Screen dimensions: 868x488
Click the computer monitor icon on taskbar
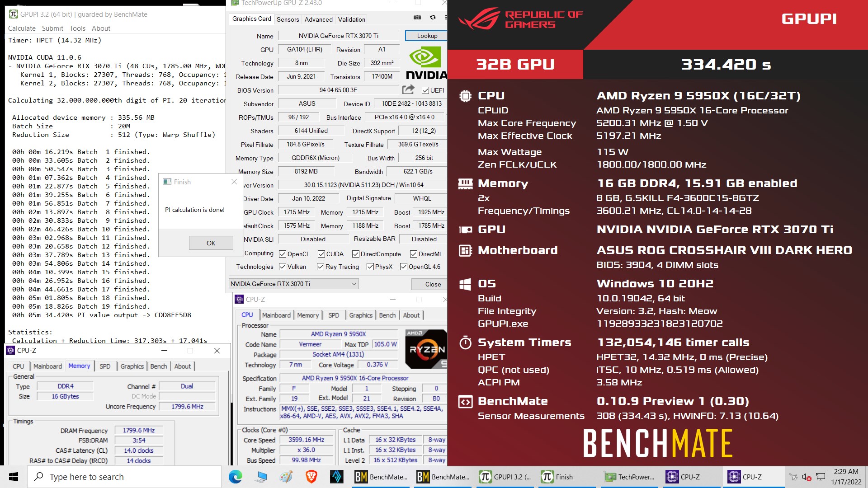coord(261,477)
